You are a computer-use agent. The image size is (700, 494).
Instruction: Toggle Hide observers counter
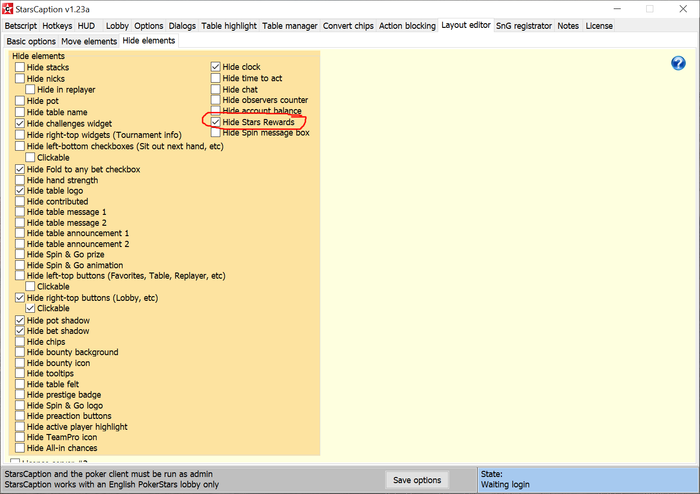(216, 100)
